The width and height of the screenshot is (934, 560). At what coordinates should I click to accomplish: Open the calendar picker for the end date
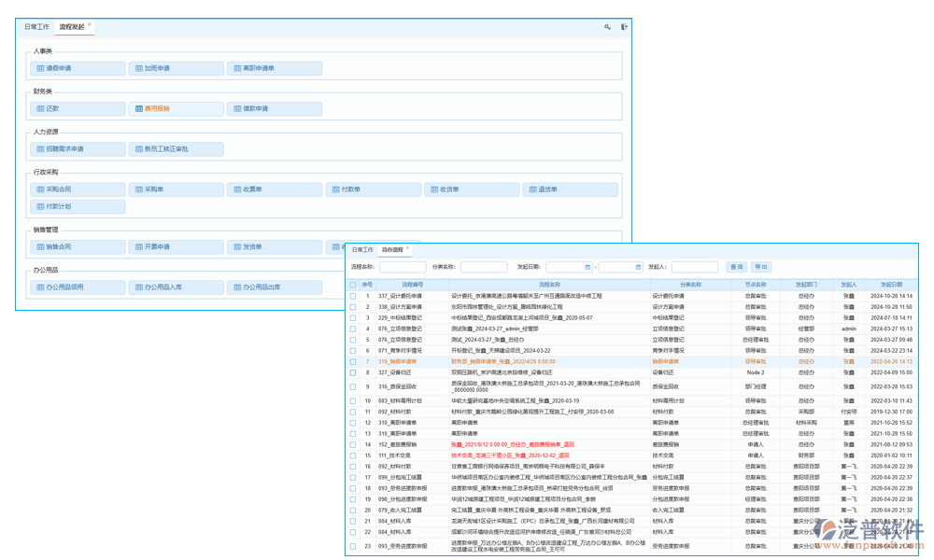click(x=638, y=267)
